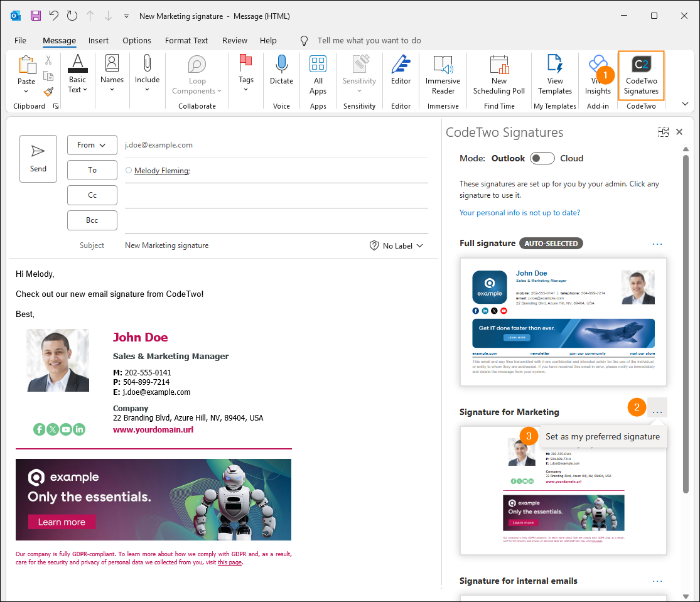
Task: Click the pane scroll down arrow
Action: [686, 596]
